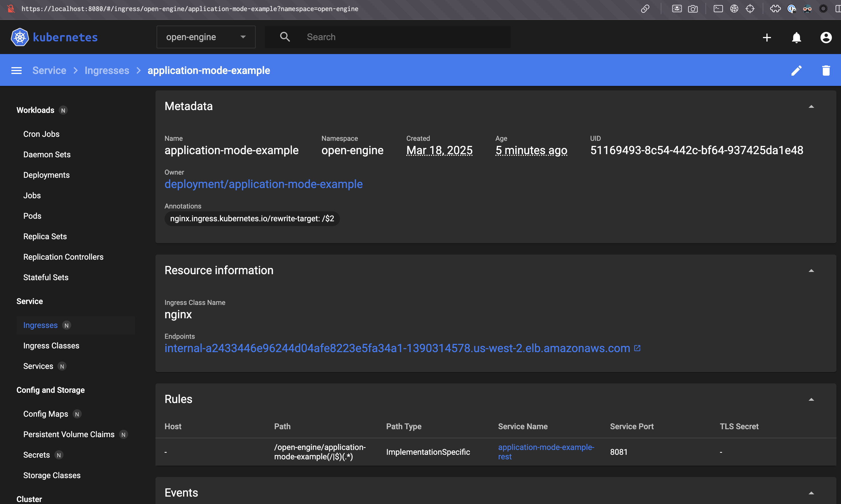Open application-mode-example-rest service link

(546, 452)
